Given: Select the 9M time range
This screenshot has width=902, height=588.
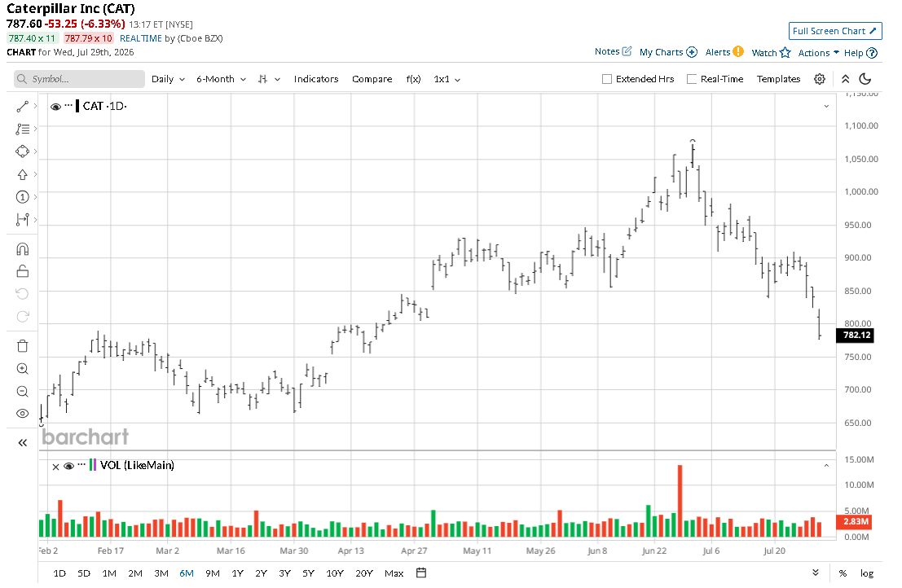Looking at the screenshot, I should click(x=213, y=573).
